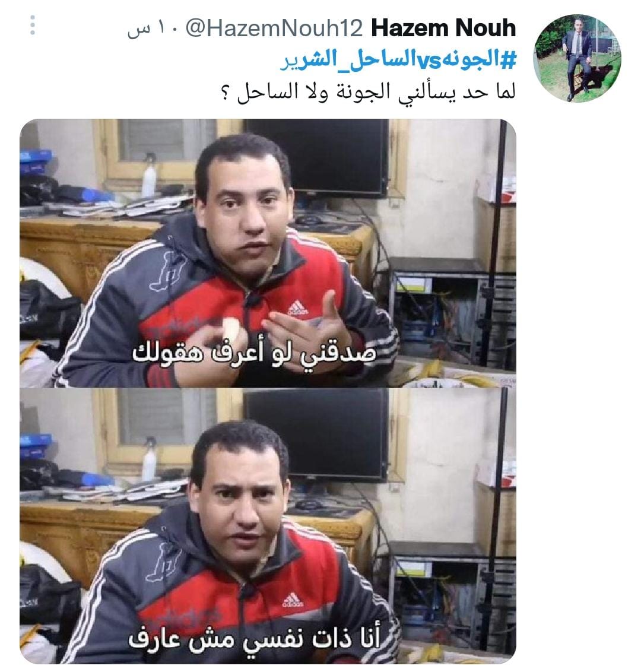Screen dimensions: 641x672
Task: Open the three-dot more options menu
Action: 33,26
